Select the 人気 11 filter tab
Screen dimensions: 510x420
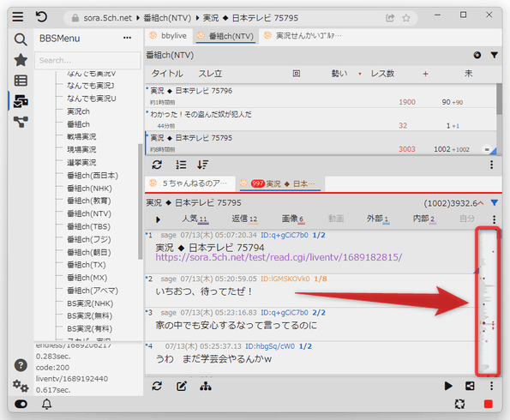[x=195, y=219]
